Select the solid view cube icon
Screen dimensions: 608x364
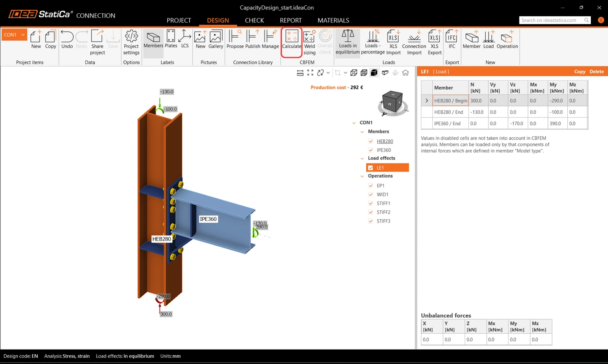tap(374, 72)
